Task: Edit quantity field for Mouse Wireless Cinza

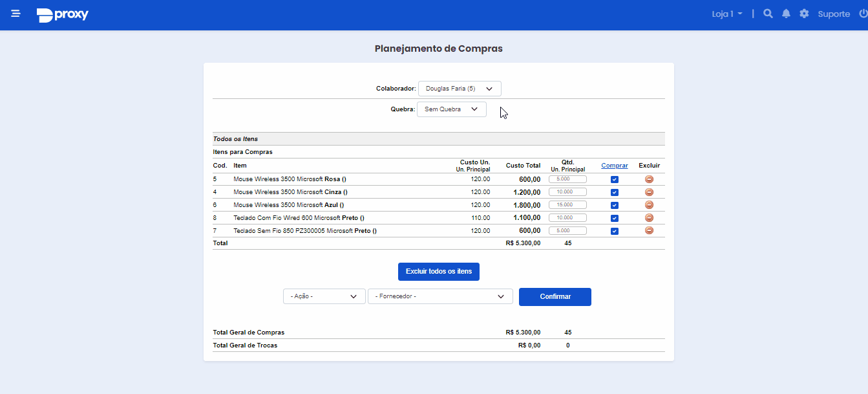Action: click(567, 192)
